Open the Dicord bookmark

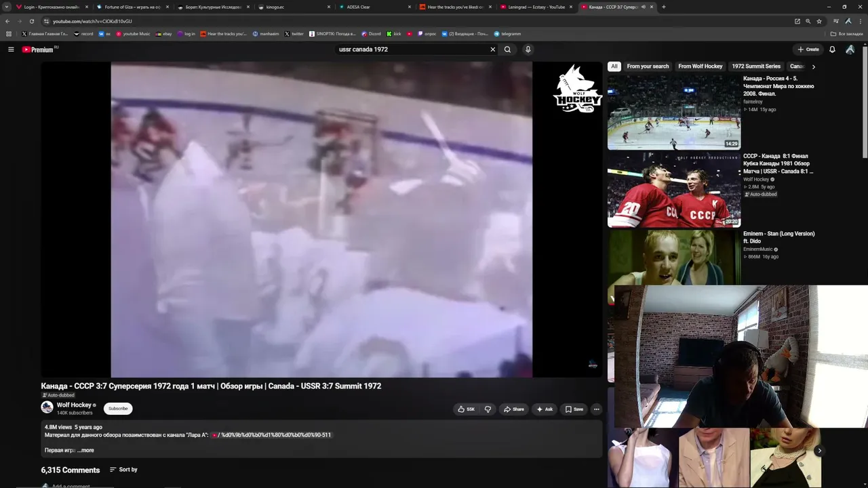coord(371,34)
